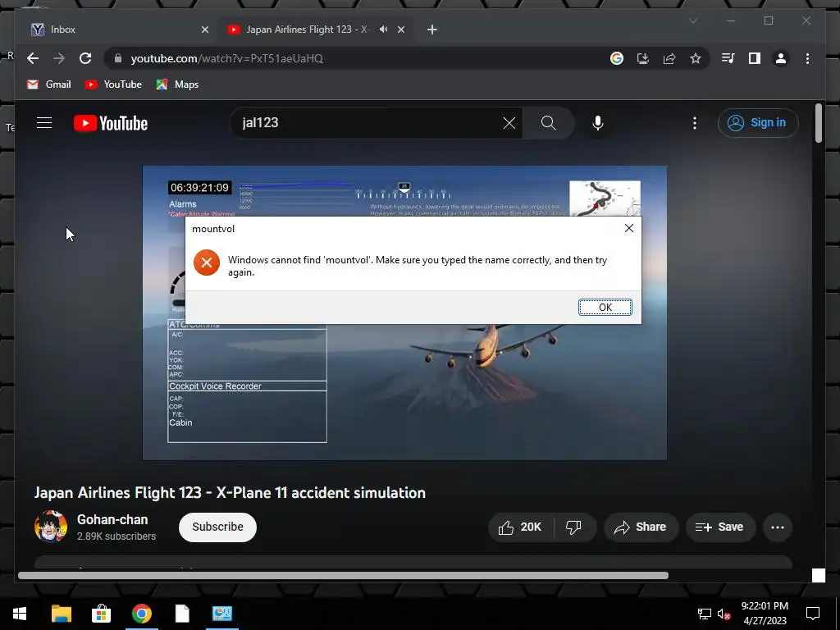Go back in Chrome
840x630 pixels.
[x=33, y=58]
